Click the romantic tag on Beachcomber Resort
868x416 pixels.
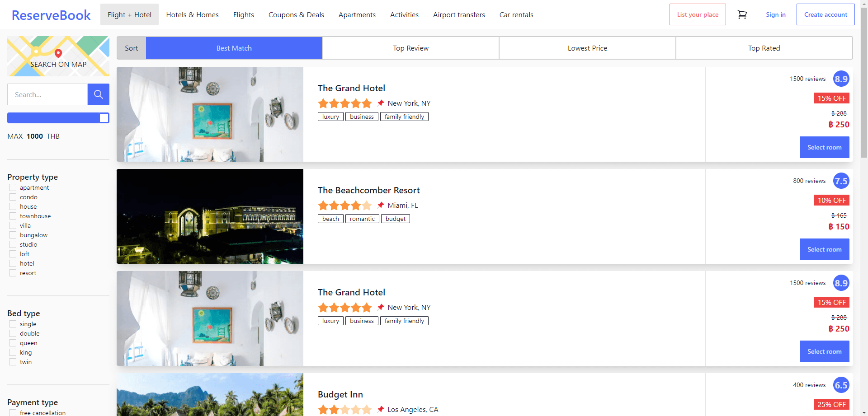pos(362,219)
